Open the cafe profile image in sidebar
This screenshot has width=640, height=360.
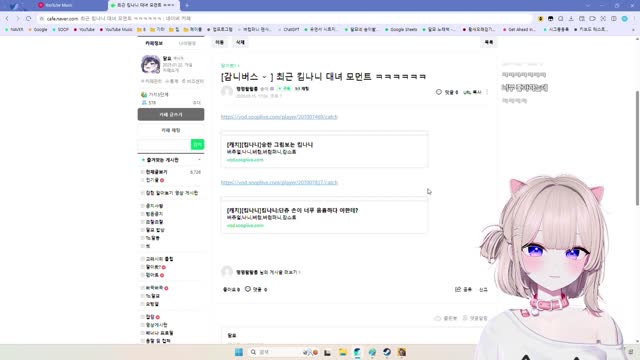tap(150, 64)
